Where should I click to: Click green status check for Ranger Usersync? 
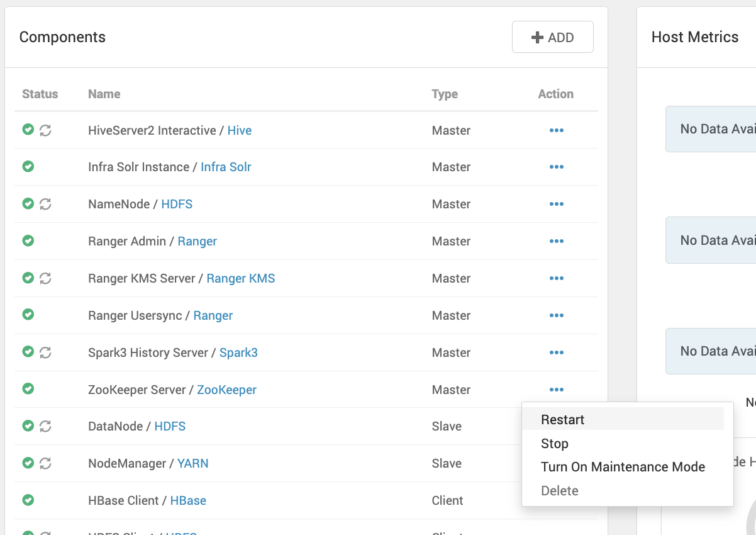coord(28,314)
